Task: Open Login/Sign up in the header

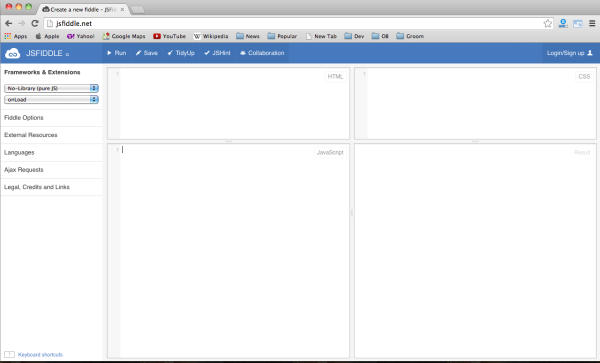Action: pos(570,53)
